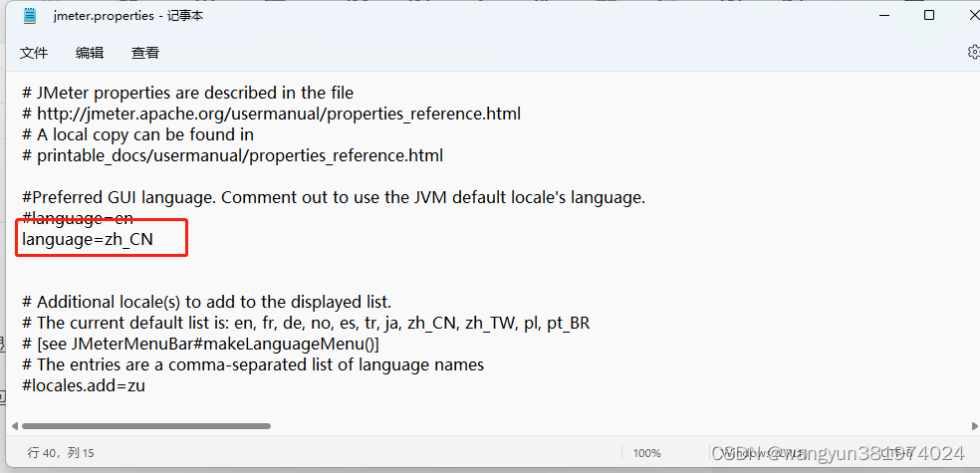Click the horizontal scrollbar thumb
Image resolution: width=980 pixels, height=473 pixels.
pos(145,426)
